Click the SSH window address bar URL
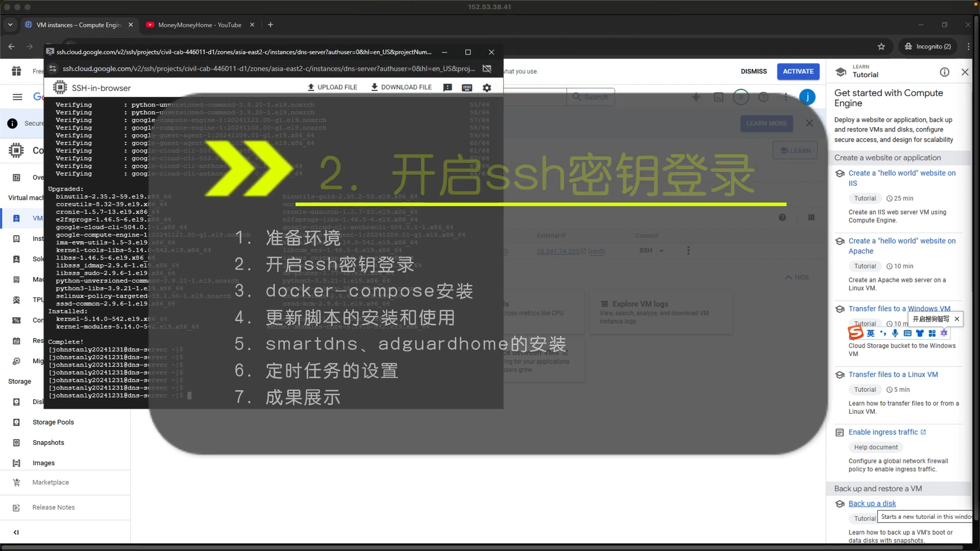Image resolution: width=980 pixels, height=551 pixels. [x=268, y=68]
